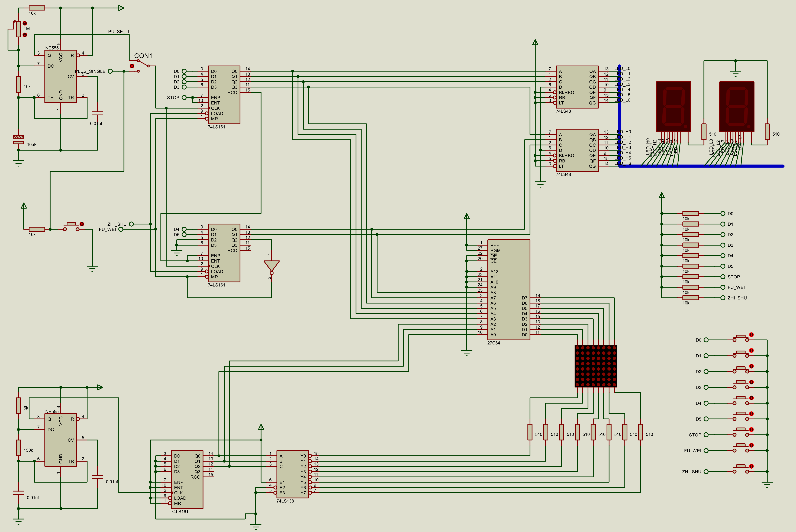Select the 510 resistor connected to 74LS138 Y0
Image resolution: width=796 pixels, height=532 pixels.
(x=530, y=432)
